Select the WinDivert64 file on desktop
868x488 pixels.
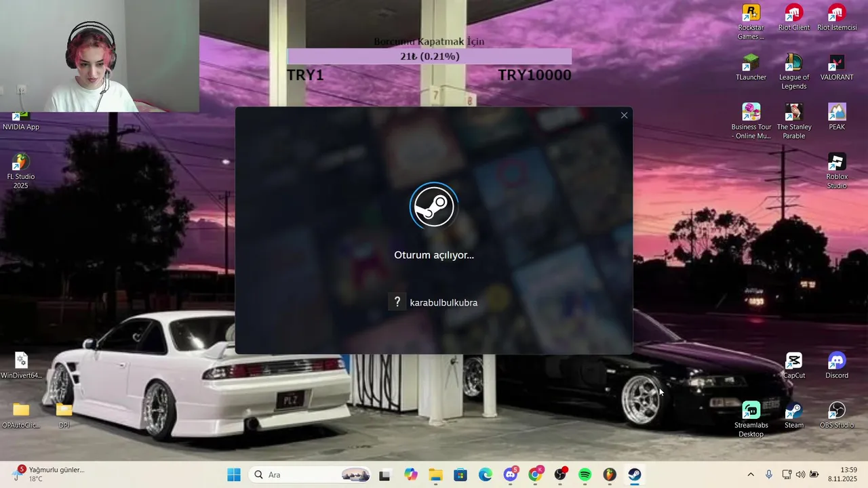tap(21, 365)
